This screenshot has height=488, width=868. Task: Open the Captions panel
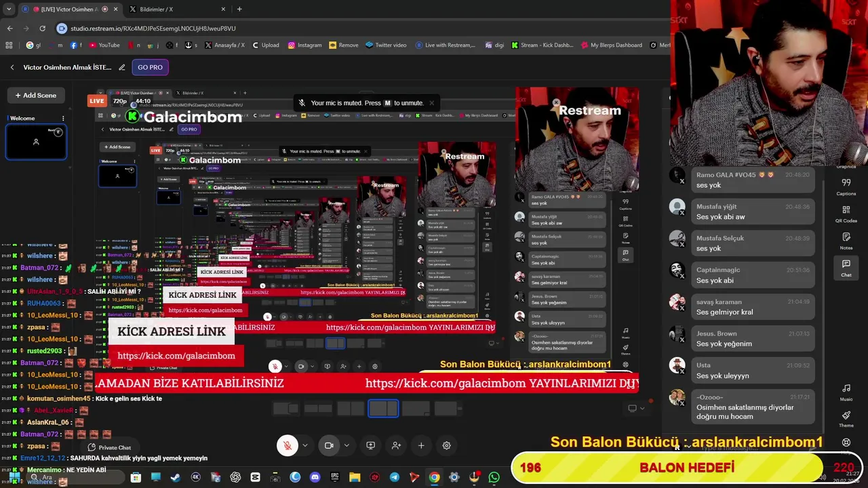point(846,186)
